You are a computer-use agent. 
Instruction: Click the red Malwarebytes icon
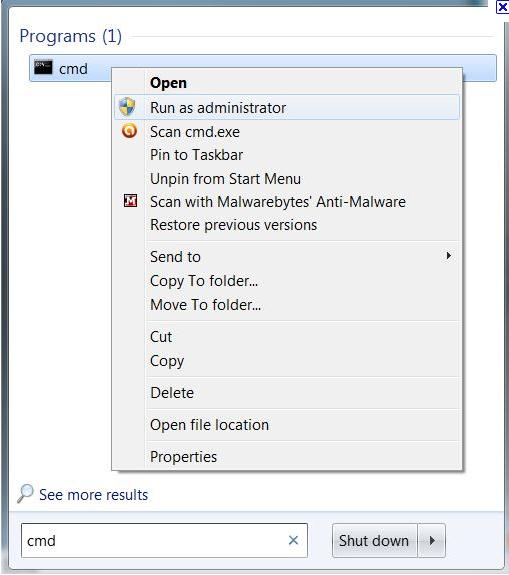coord(130,201)
